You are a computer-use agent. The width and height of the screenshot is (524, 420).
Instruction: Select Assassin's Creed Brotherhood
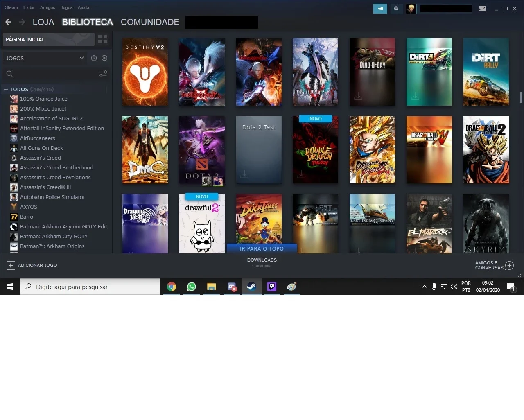pos(57,167)
